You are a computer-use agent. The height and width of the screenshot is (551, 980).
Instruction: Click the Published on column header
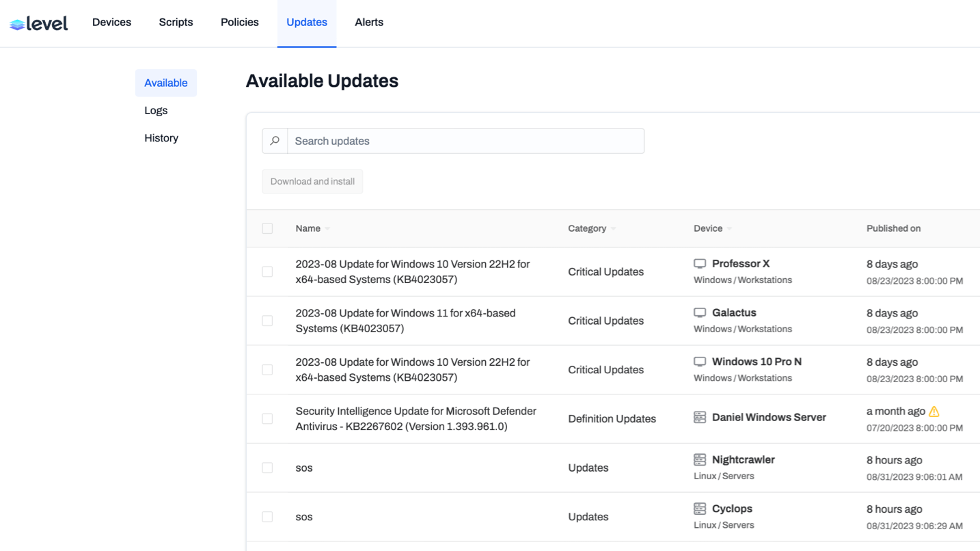893,228
